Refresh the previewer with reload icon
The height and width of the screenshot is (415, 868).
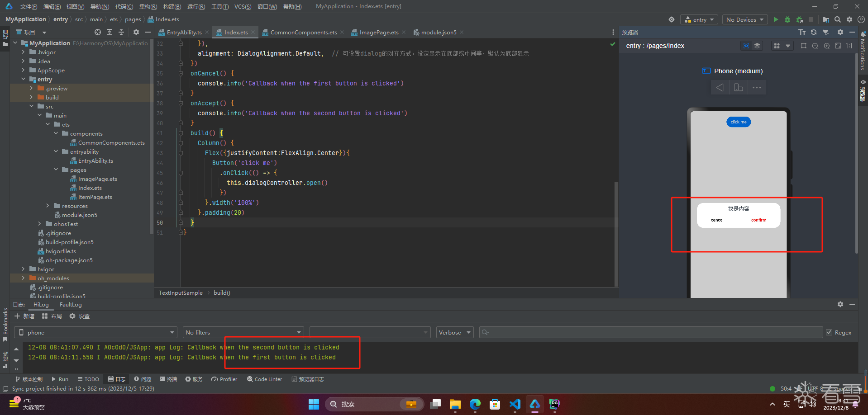[814, 32]
